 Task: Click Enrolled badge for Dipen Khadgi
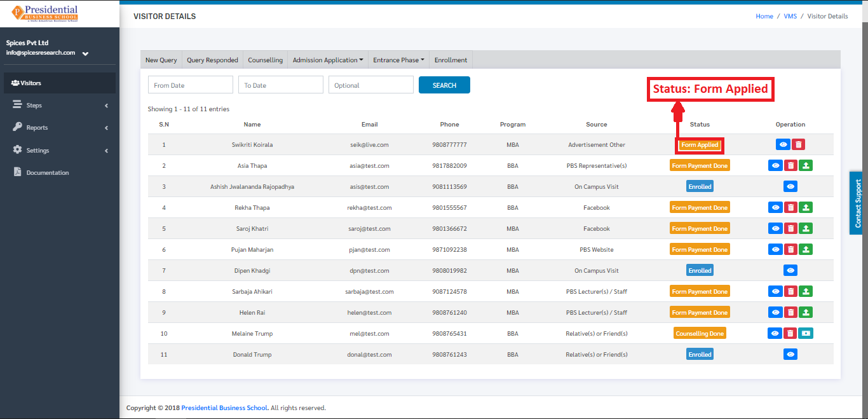click(700, 270)
